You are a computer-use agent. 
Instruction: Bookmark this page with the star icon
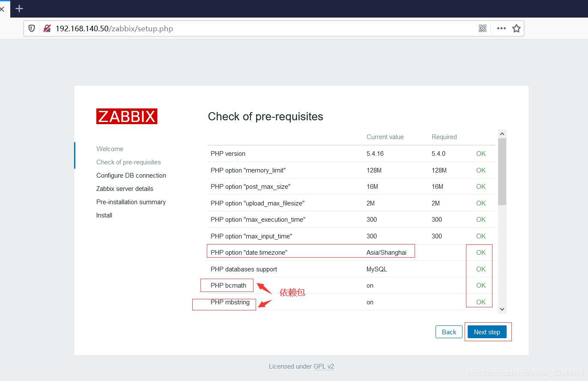[516, 29]
